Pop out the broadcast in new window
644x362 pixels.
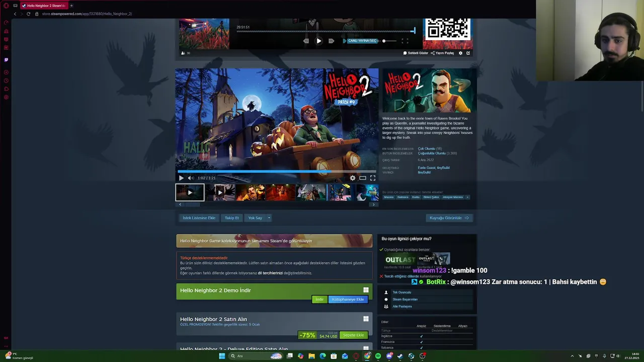coord(468,53)
